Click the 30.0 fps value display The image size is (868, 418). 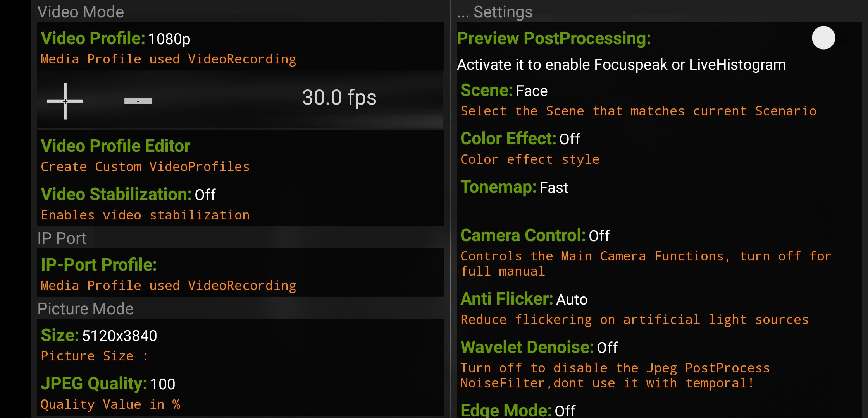[x=339, y=97]
